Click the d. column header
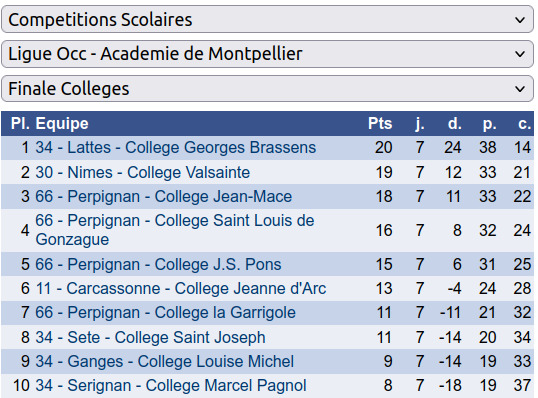 (x=455, y=124)
